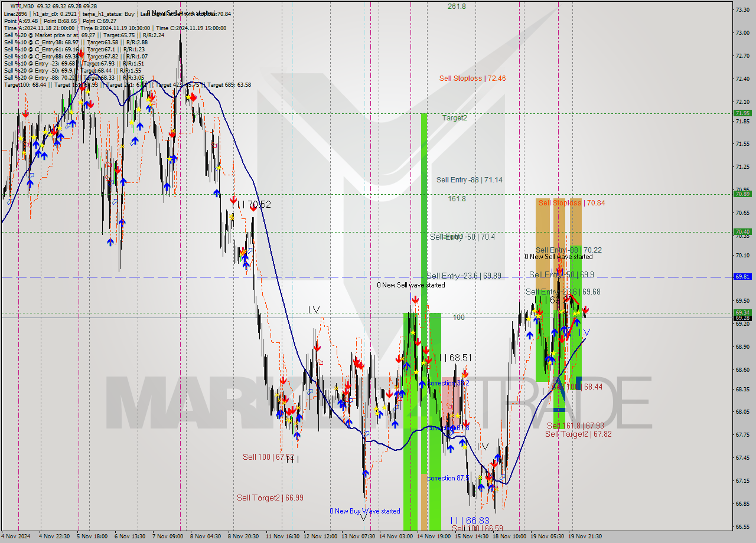This screenshot has height=543, width=756.
Task: Click the 261.8 fibonacci level label
Action: (457, 6)
